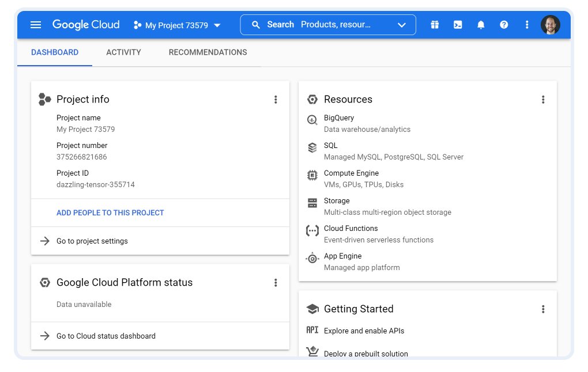Screen dimensions: 588x372
Task: Click Data warehouse/analytics description
Action: (x=367, y=130)
